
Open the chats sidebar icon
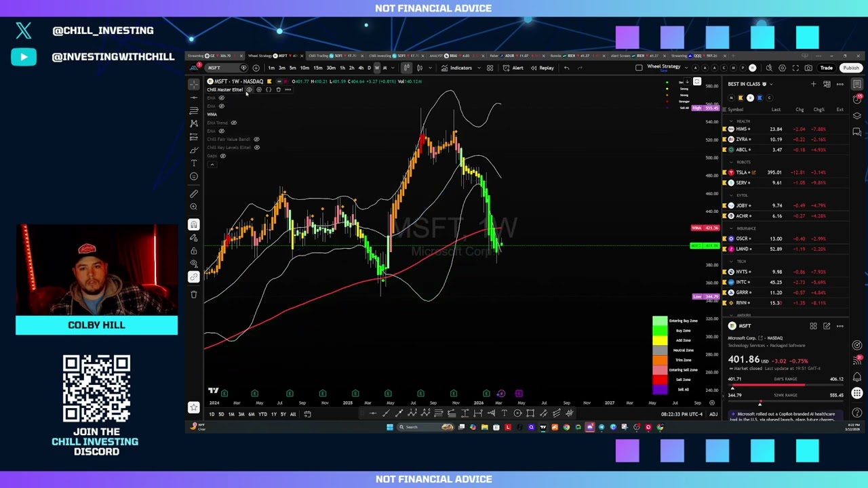[x=857, y=132]
